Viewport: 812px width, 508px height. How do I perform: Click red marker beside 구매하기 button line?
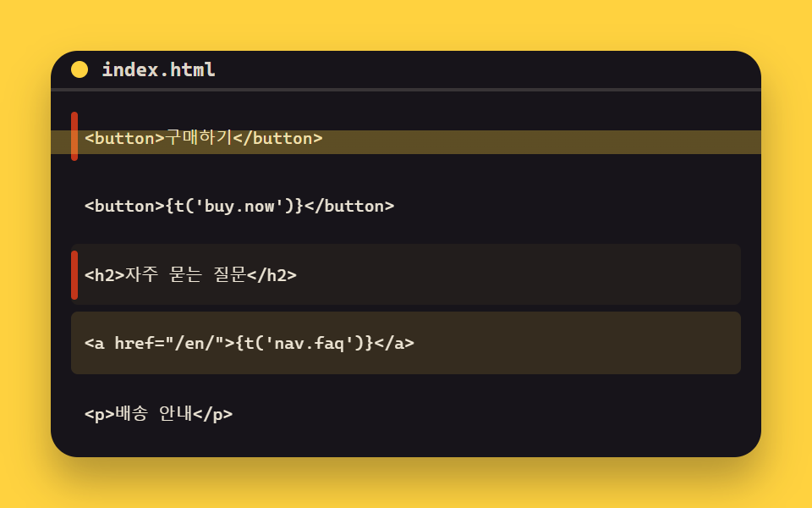pos(74,136)
